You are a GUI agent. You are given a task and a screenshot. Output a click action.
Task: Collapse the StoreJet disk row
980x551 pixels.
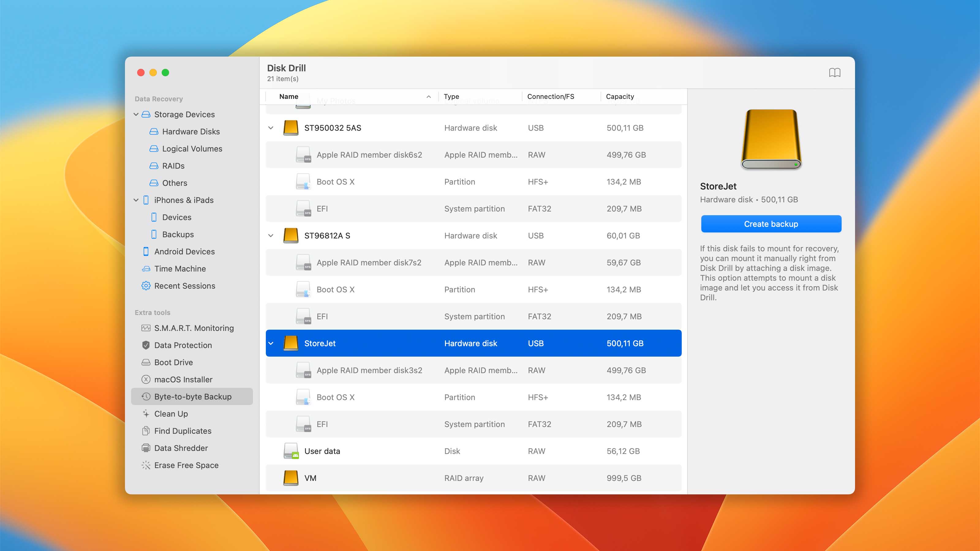coord(271,343)
